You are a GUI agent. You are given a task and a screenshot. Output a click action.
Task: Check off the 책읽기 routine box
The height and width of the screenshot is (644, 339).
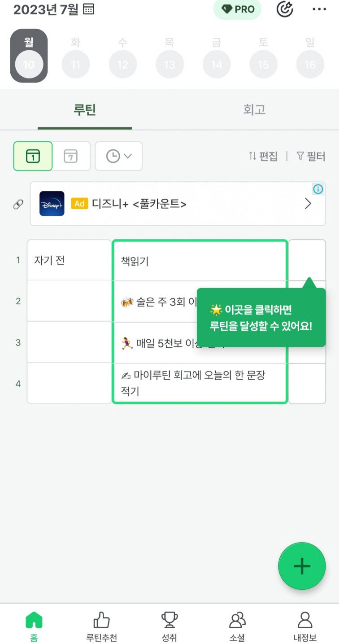click(x=307, y=260)
